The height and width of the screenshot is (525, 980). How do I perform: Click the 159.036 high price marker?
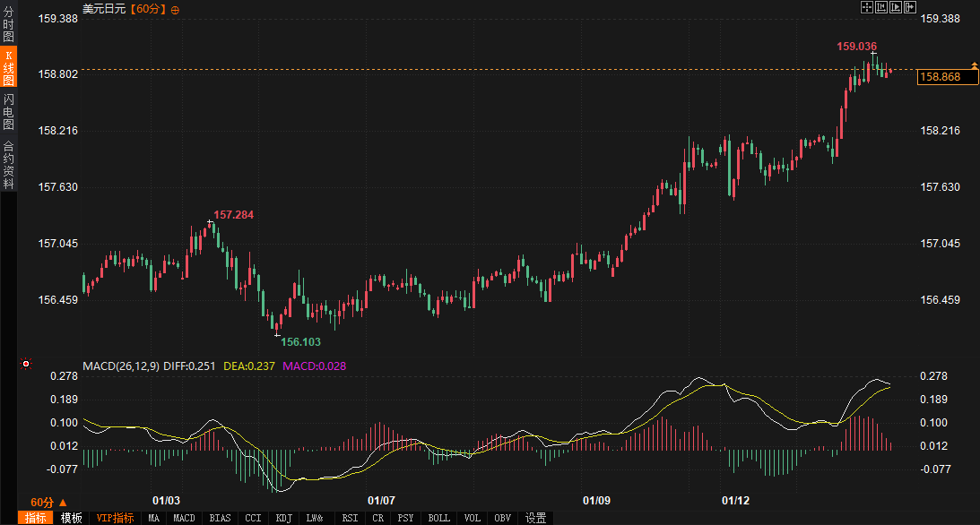click(856, 46)
